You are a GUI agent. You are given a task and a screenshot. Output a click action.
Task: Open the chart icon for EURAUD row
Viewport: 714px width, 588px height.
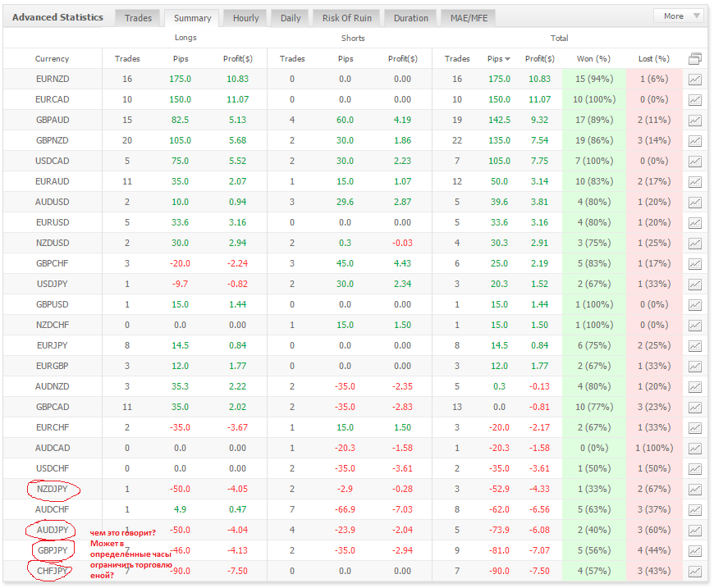(x=694, y=181)
